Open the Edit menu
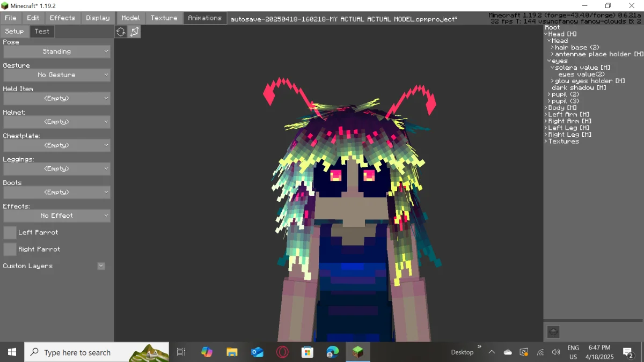Screen dimensions: 644x362 click(x=33, y=18)
